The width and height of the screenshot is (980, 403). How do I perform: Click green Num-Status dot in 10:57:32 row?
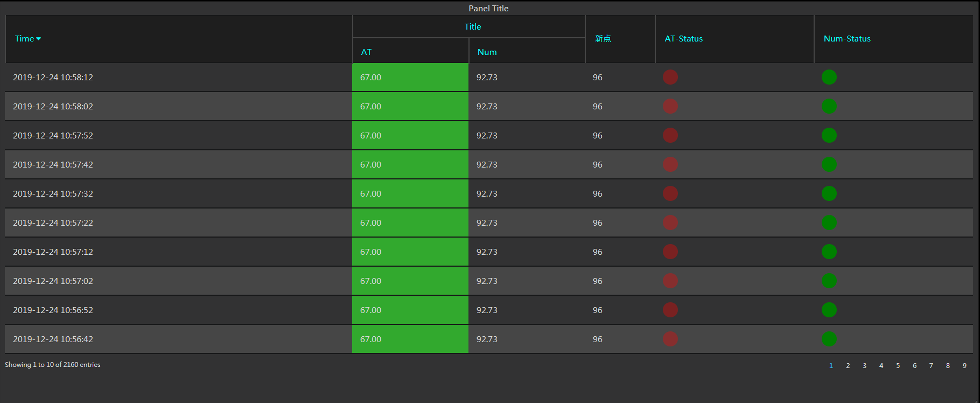tap(829, 193)
